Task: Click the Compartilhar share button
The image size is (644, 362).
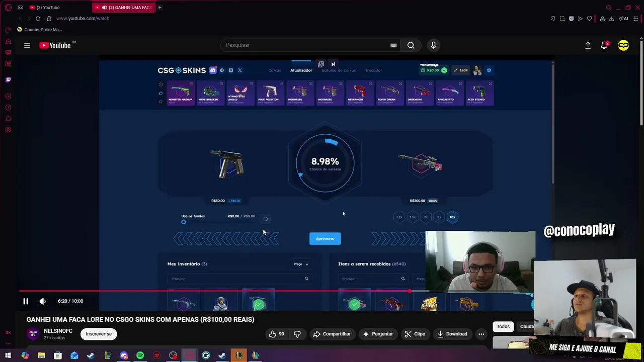Action: click(x=332, y=334)
